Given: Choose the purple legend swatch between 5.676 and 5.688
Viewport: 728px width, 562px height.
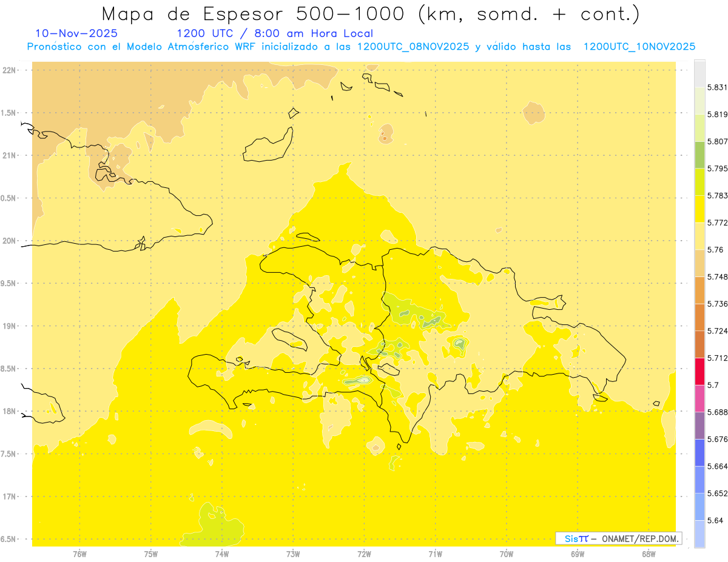Looking at the screenshot, I should coord(699,425).
